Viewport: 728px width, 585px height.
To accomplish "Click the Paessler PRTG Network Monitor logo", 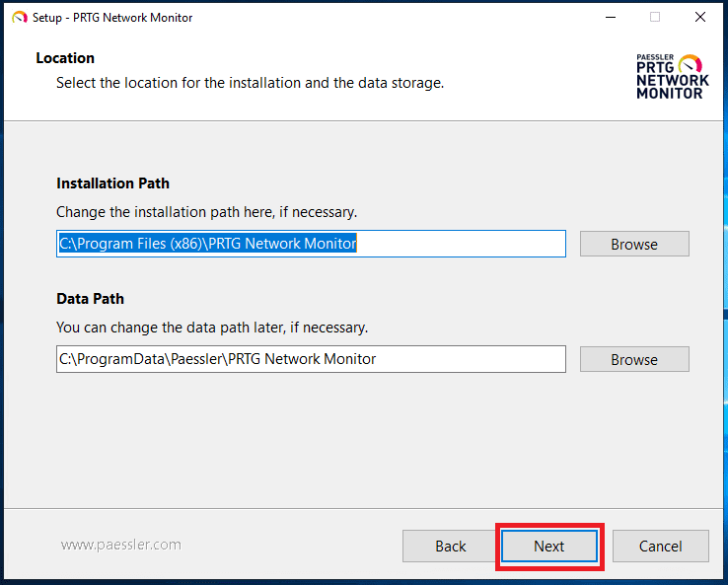I will (673, 76).
